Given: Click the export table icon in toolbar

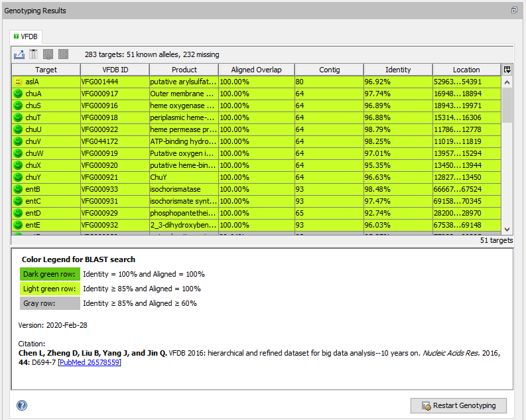Looking at the screenshot, I should coord(19,54).
